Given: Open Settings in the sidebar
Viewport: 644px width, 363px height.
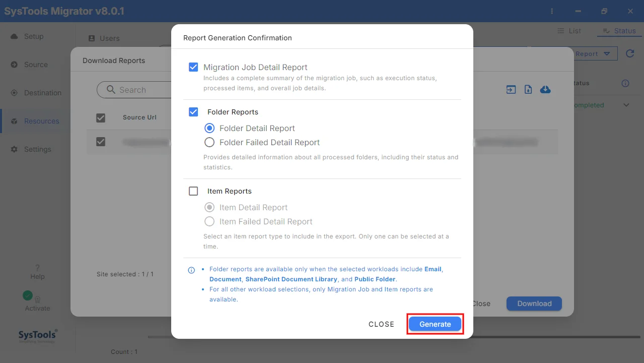Looking at the screenshot, I should tap(38, 149).
